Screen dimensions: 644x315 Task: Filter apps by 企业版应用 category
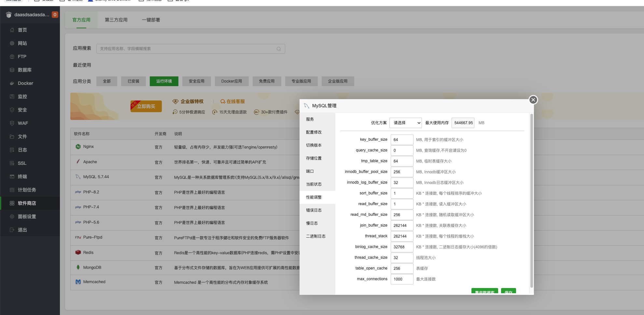(338, 81)
